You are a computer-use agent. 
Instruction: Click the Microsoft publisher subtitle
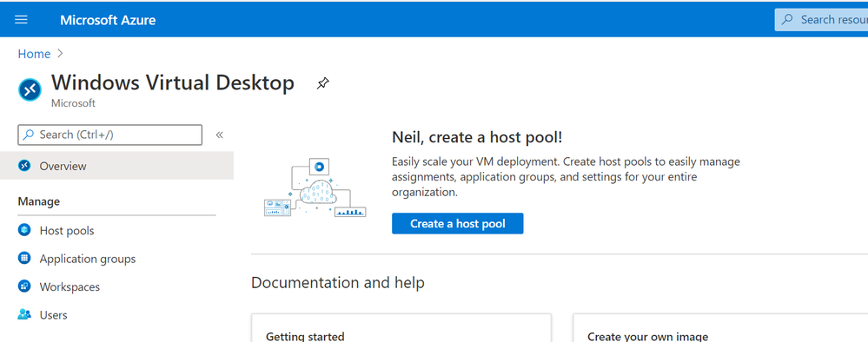[73, 103]
